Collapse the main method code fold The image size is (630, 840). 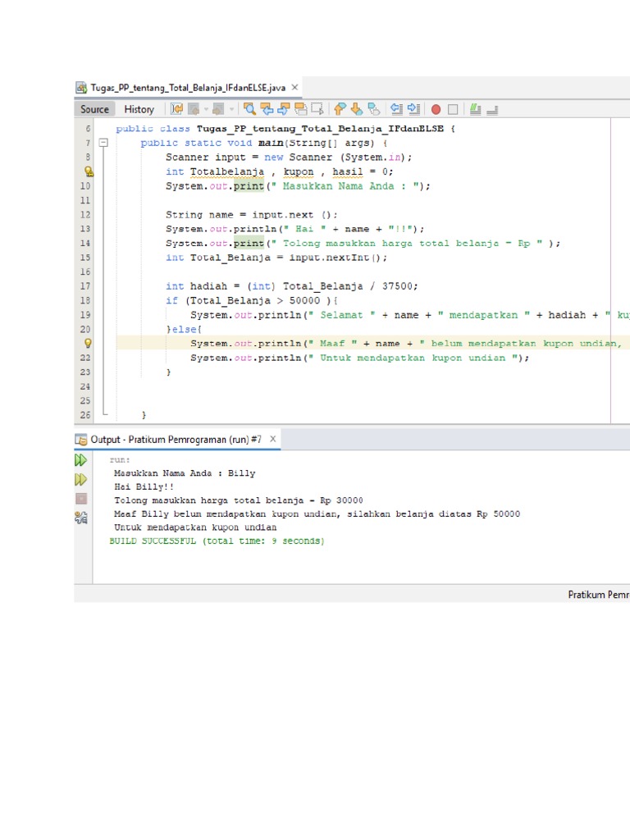pyautogui.click(x=104, y=143)
